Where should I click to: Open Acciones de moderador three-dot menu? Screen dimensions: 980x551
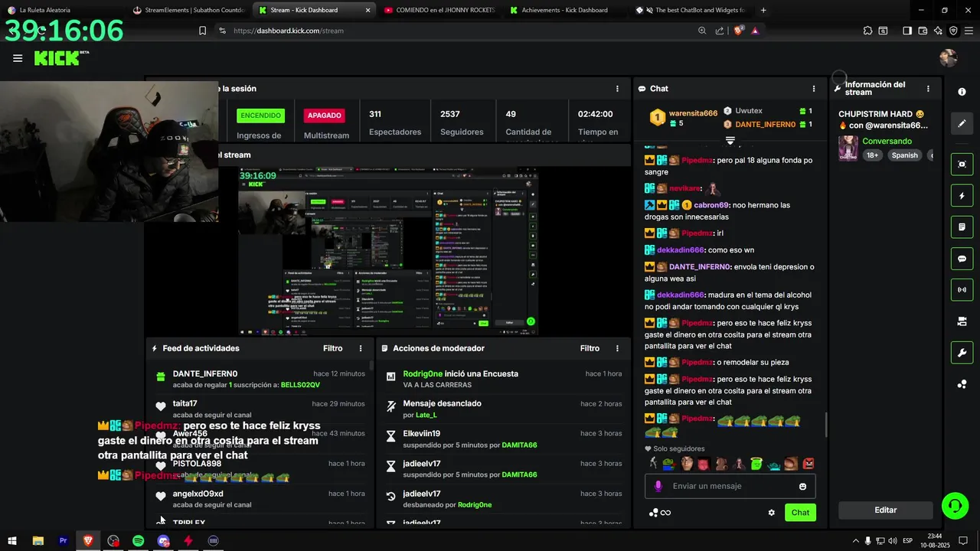pos(617,348)
